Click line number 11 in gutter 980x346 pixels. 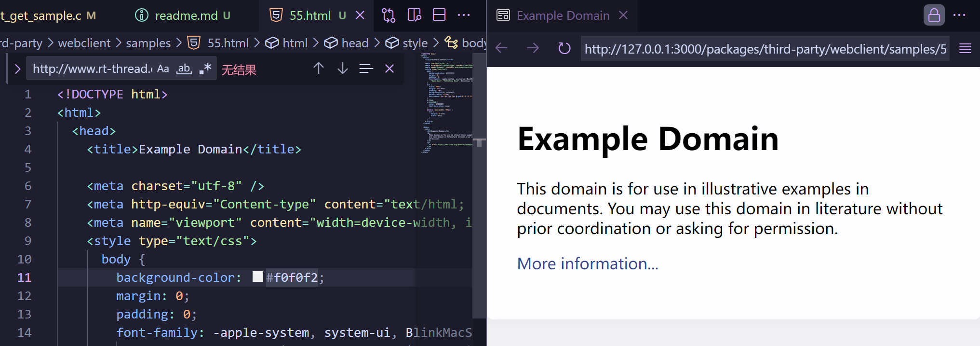click(24, 277)
